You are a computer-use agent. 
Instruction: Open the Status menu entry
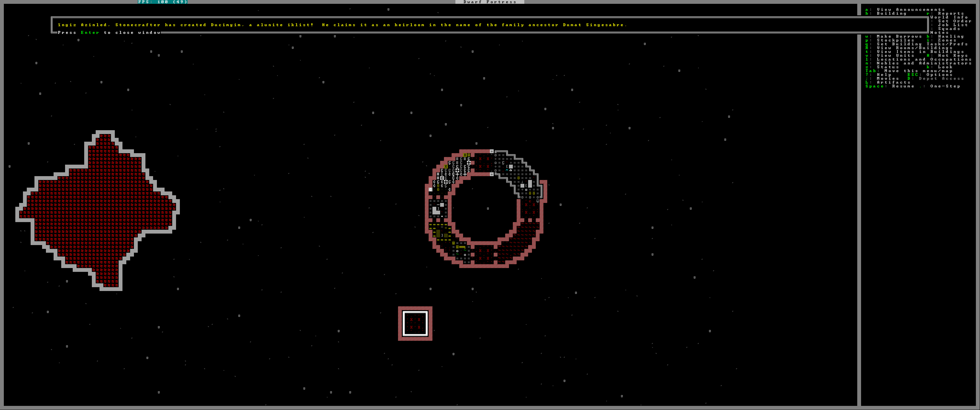882,67
